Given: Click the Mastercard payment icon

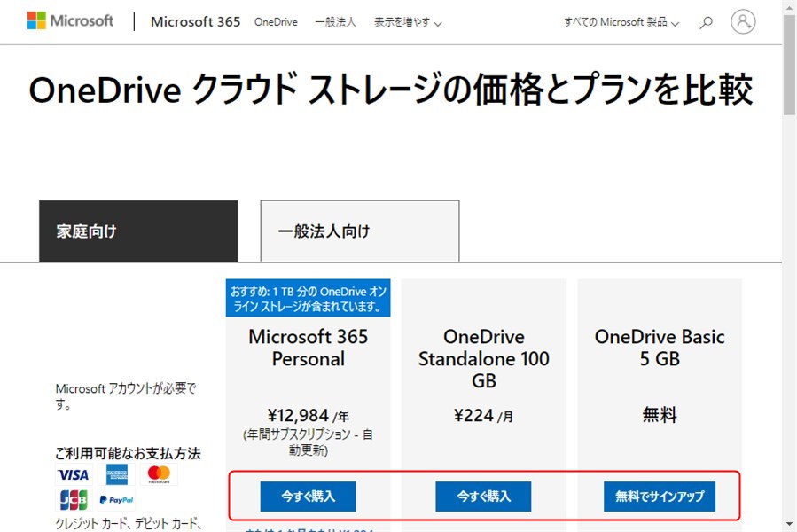Looking at the screenshot, I should click(x=159, y=474).
